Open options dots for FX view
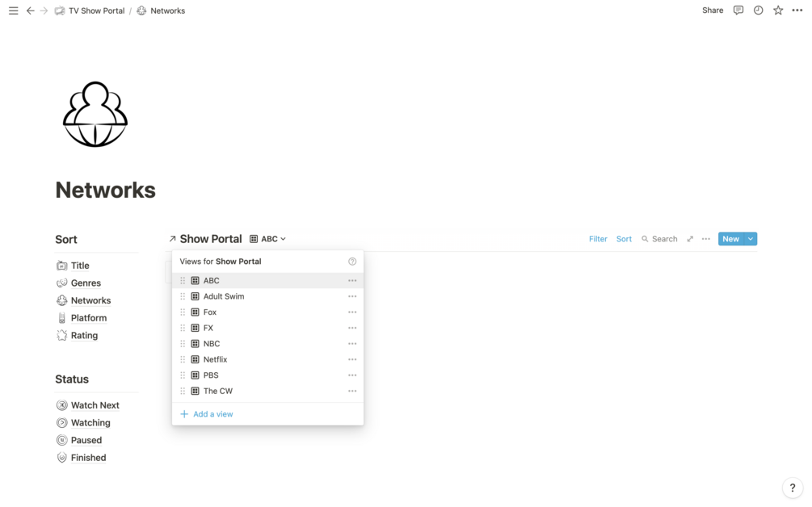The width and height of the screenshot is (812, 507). click(x=352, y=328)
